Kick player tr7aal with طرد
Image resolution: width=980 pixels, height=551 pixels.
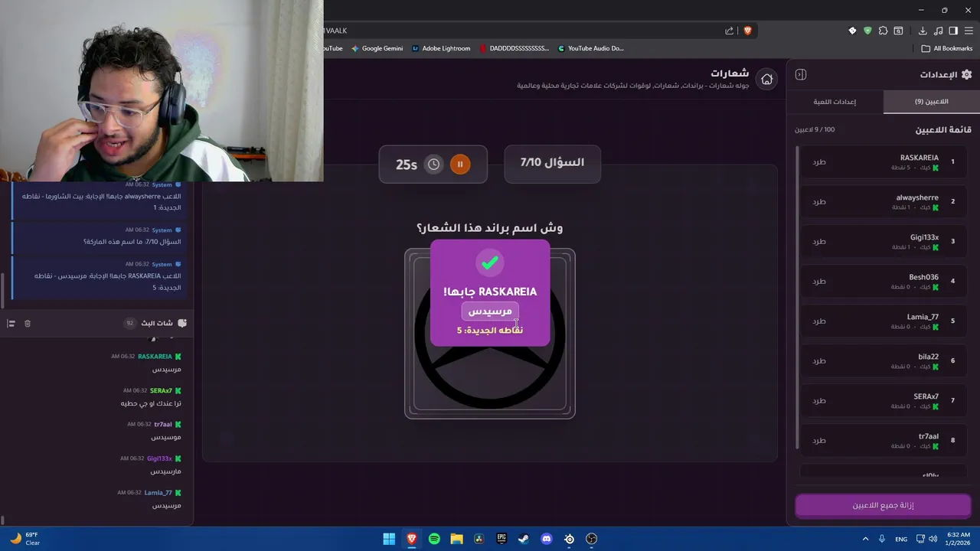click(x=819, y=440)
